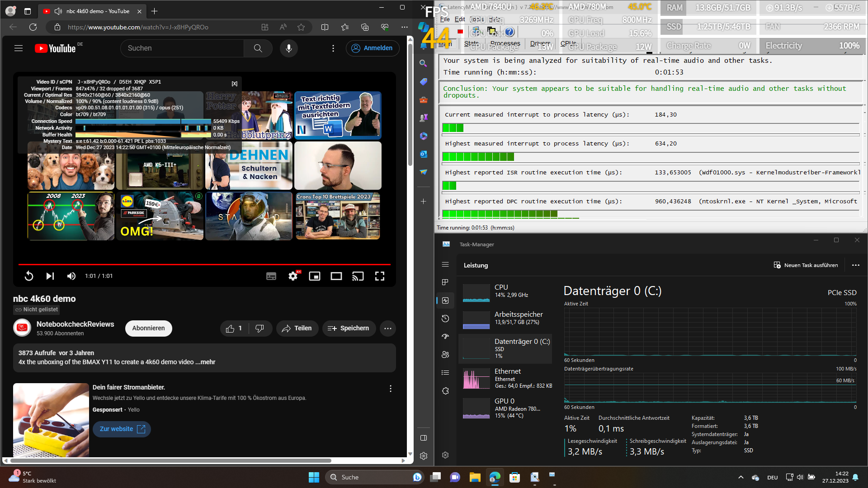Enable miniplayer mode
Image resolution: width=868 pixels, height=488 pixels.
click(x=315, y=276)
